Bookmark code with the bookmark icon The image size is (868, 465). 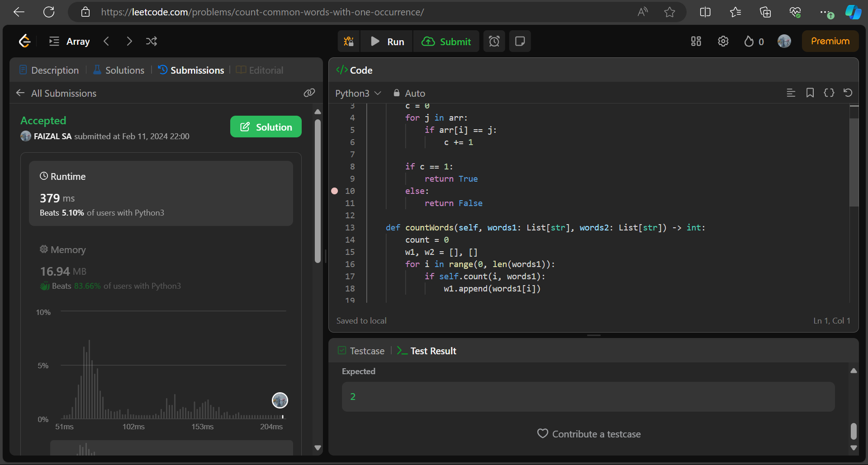point(810,93)
